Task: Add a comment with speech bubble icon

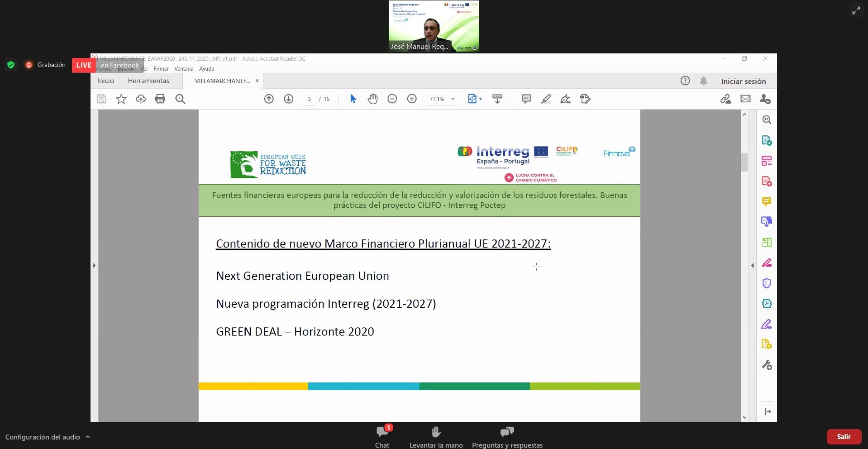Action: (x=526, y=99)
